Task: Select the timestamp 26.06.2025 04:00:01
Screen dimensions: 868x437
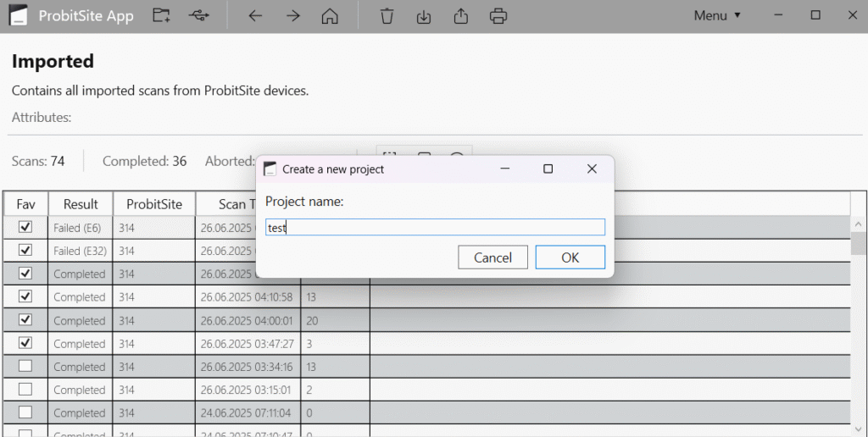Action: [247, 321]
